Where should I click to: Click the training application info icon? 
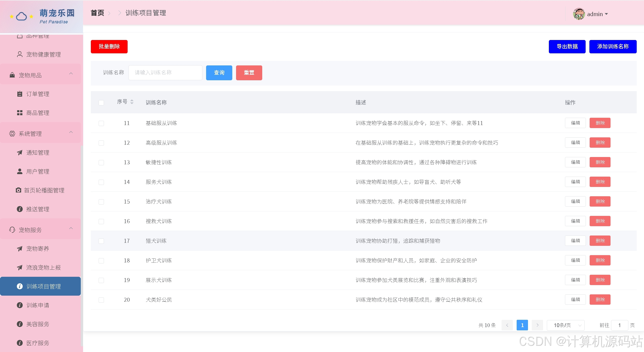20,305
